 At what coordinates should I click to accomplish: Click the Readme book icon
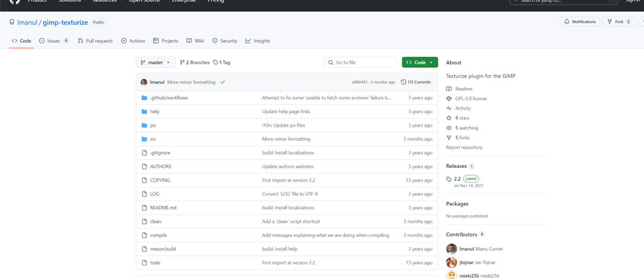tap(449, 89)
